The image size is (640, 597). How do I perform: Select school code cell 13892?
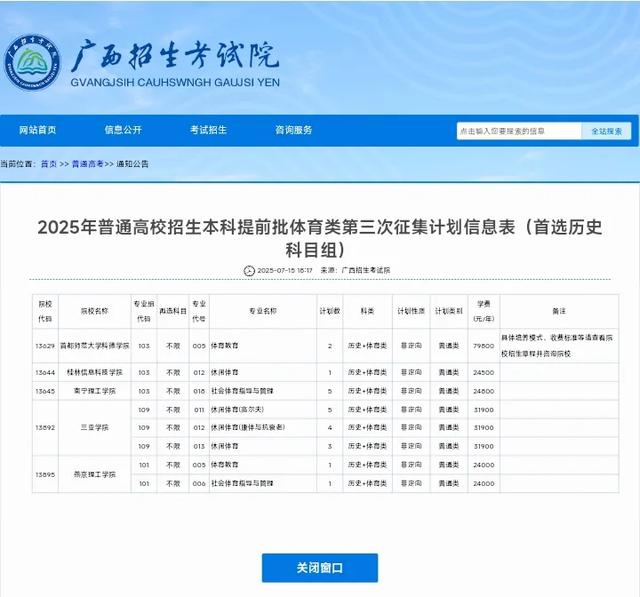pos(45,428)
